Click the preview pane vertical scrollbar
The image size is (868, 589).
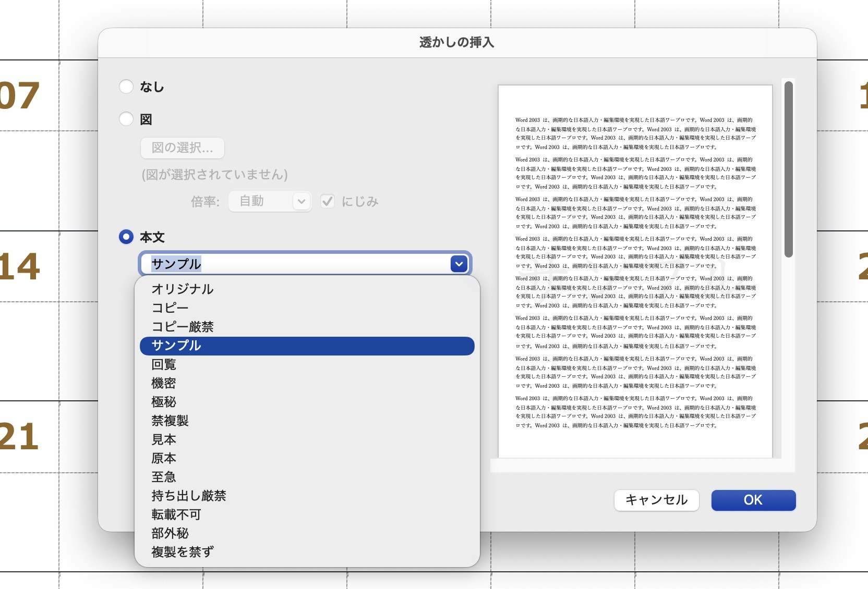tap(788, 169)
